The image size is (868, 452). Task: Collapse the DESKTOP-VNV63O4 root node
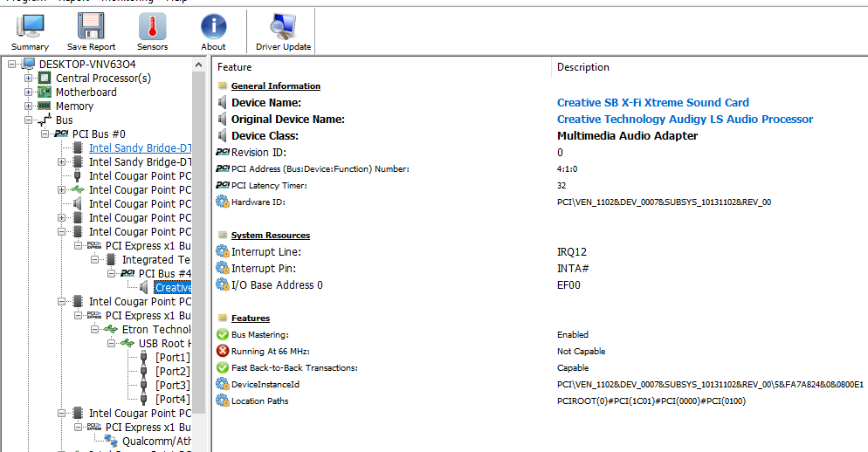click(x=11, y=65)
